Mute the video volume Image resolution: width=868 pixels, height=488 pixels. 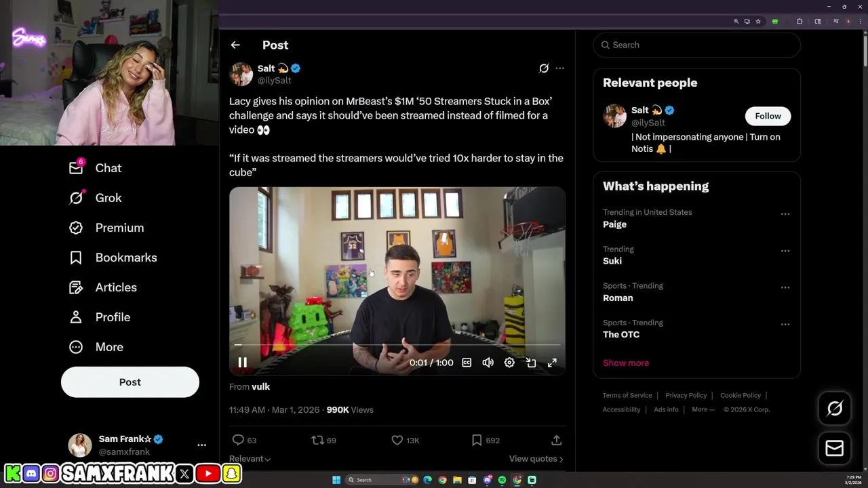click(488, 363)
